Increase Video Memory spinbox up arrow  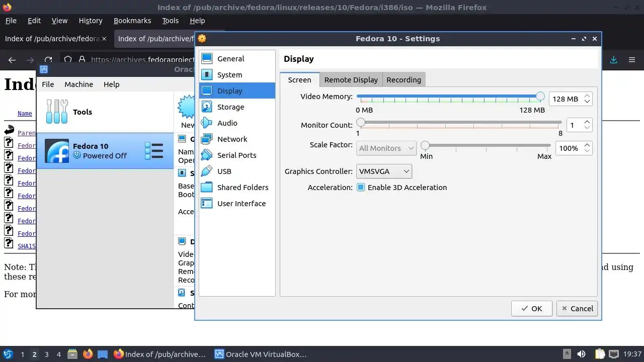pos(587,96)
